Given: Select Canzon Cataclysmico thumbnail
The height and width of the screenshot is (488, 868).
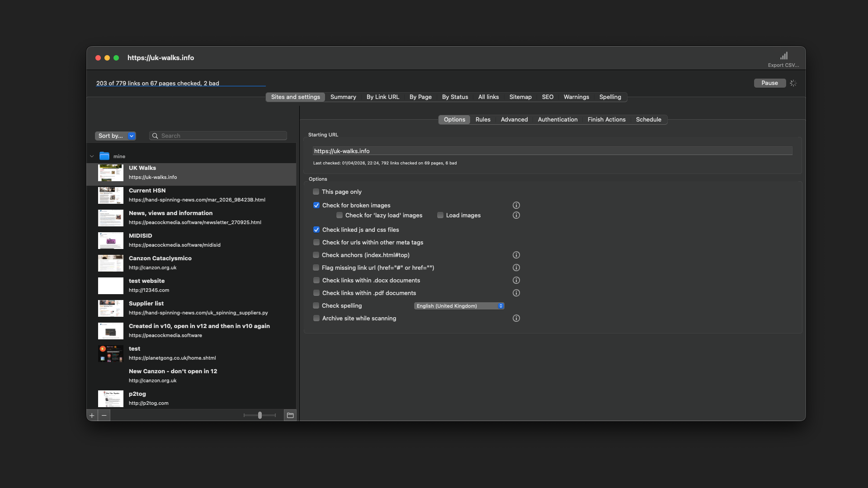Looking at the screenshot, I should pyautogui.click(x=111, y=263).
